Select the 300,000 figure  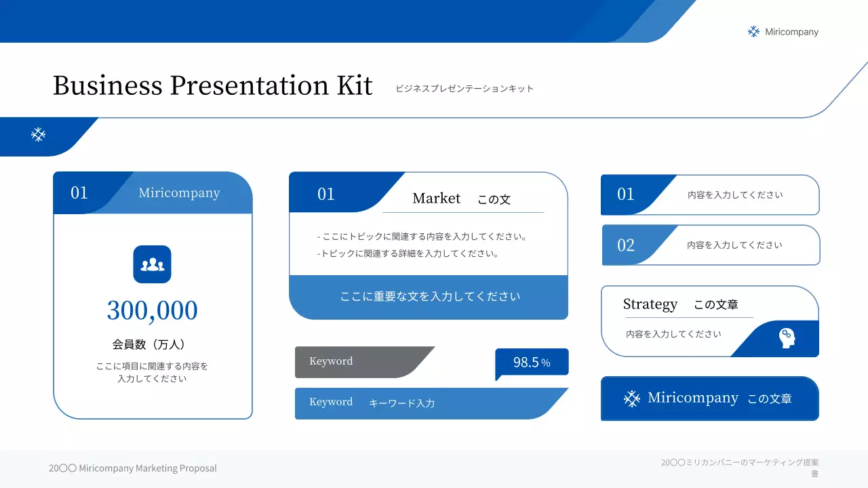click(153, 310)
